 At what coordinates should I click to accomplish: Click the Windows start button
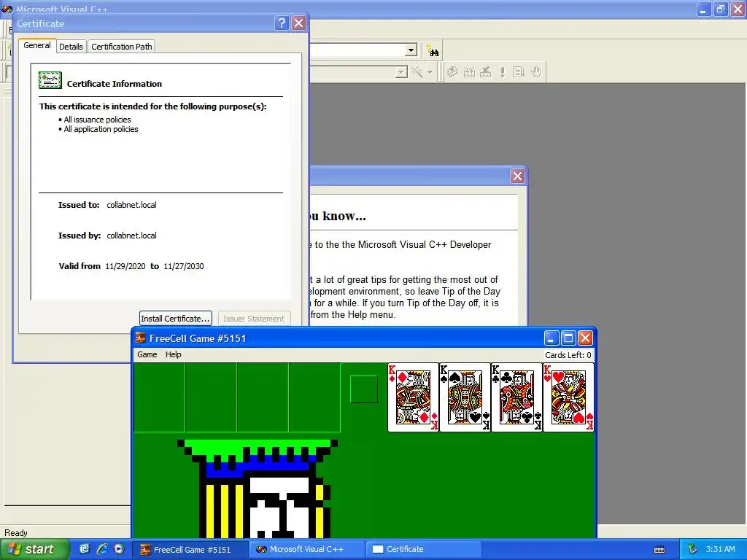(x=35, y=549)
